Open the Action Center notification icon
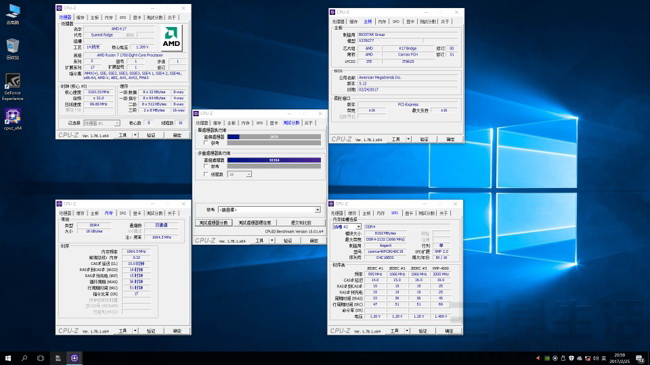 pos(640,358)
